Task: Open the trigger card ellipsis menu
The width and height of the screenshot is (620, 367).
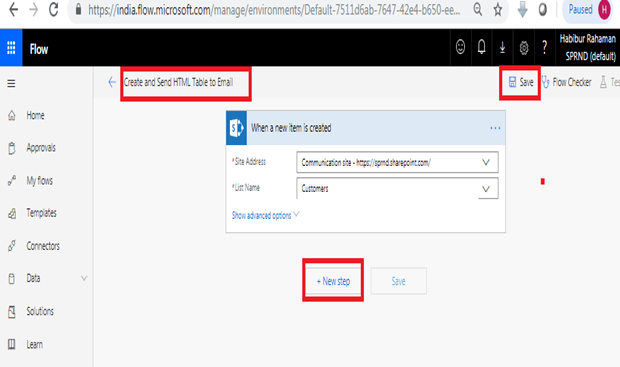Action: pyautogui.click(x=495, y=128)
